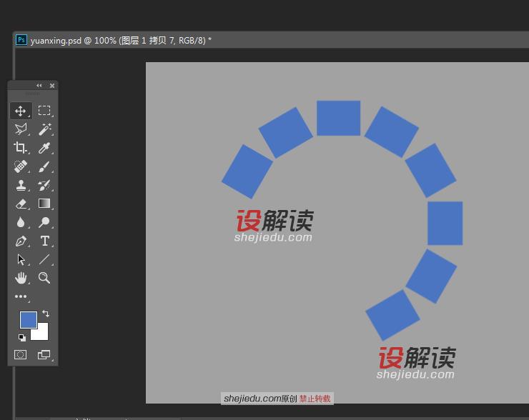This screenshot has height=420, width=529.
Task: Activate the Eraser tool
Action: [21, 204]
